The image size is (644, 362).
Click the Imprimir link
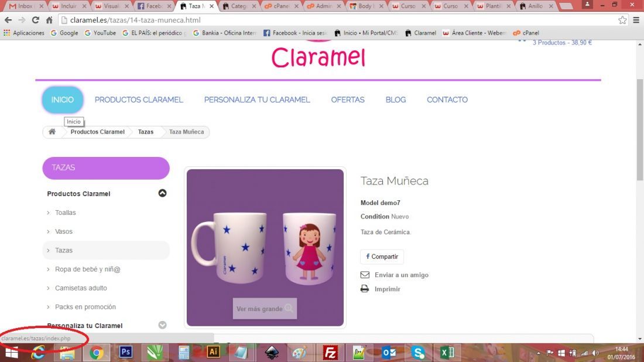388,289
